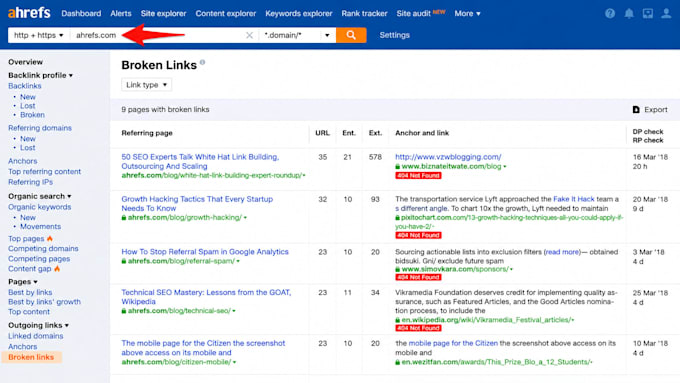Open Top referring content
Image resolution: width=680 pixels, height=383 pixels.
pyautogui.click(x=44, y=171)
